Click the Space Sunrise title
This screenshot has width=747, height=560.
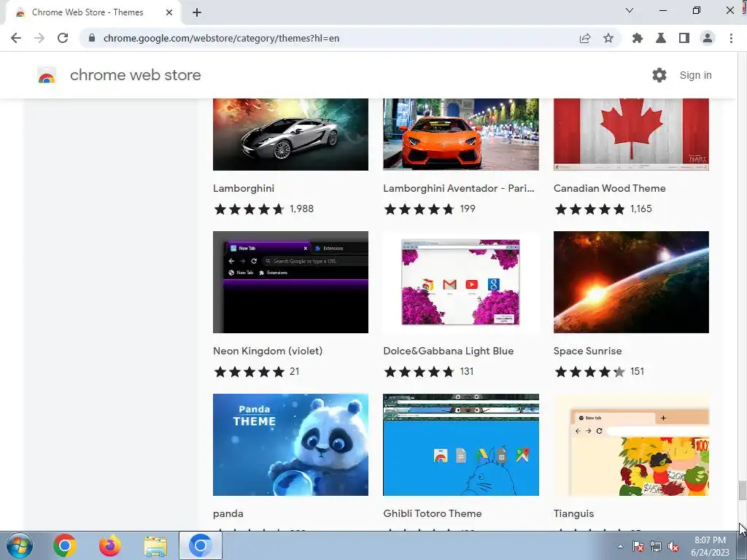tap(587, 351)
